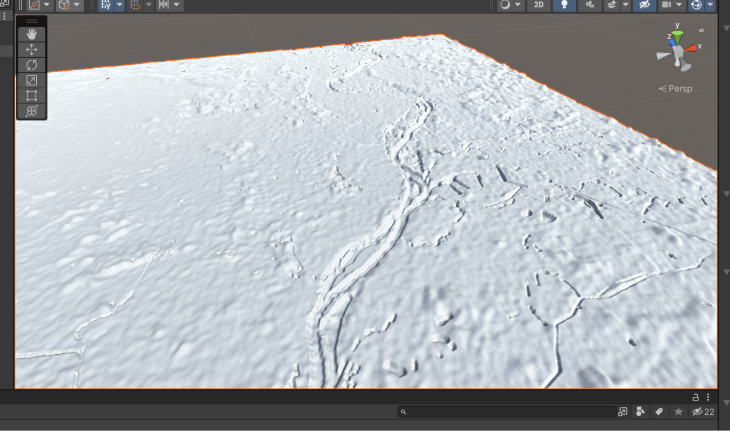
Task: Toggle scene lighting bulb
Action: pyautogui.click(x=565, y=5)
